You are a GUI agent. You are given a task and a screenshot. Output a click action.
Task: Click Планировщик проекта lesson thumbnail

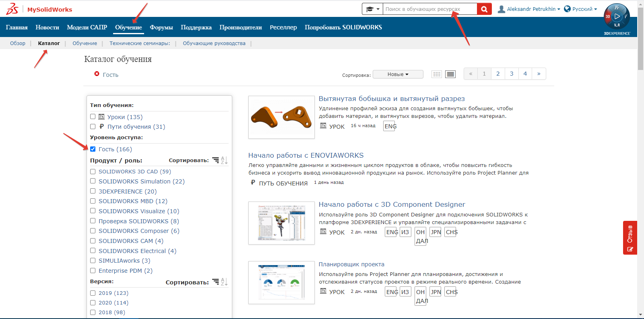[281, 282]
